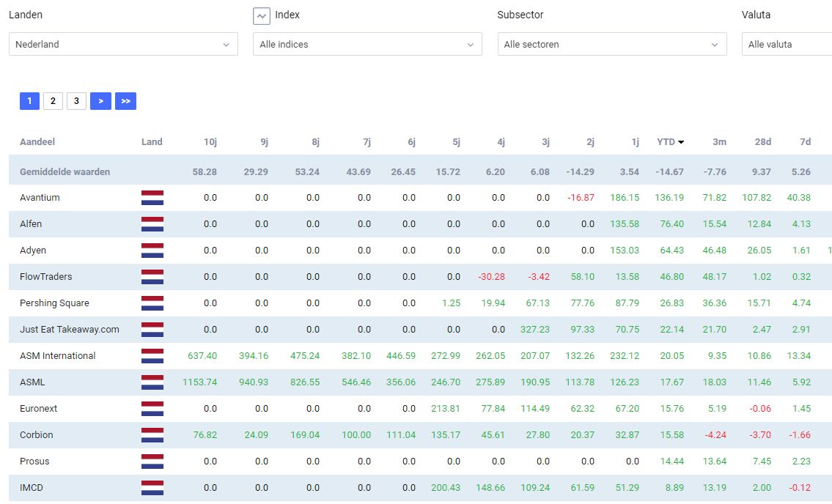Image resolution: width=832 pixels, height=504 pixels.
Task: Open the Just Eat Takeaway.com stock
Action: tap(70, 330)
